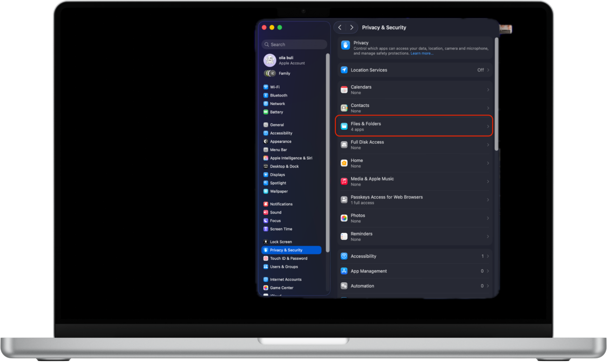Click the Apple Intelligence & Siri icon
The height and width of the screenshot is (364, 607).
266,158
